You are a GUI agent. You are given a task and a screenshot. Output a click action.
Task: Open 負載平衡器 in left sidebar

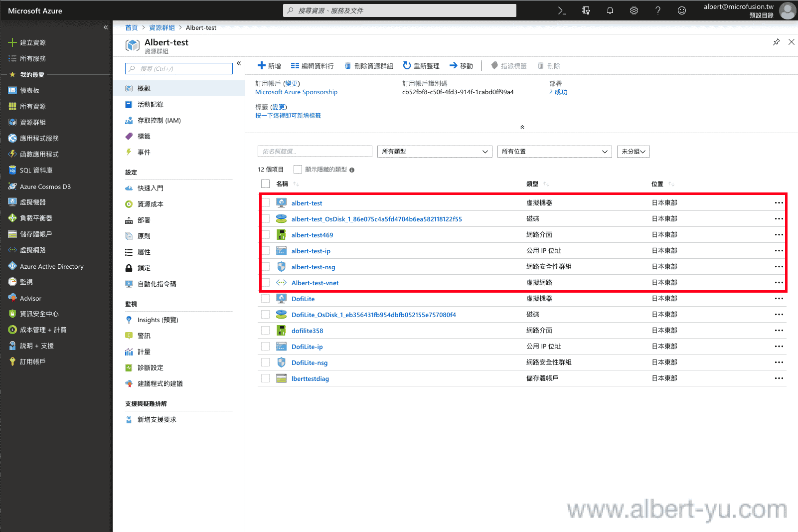point(30,218)
